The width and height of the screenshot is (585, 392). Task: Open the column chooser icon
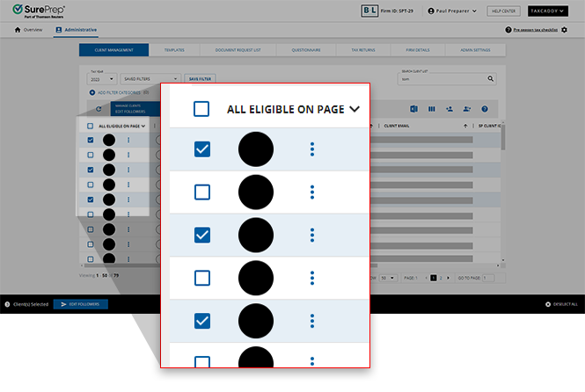[432, 109]
